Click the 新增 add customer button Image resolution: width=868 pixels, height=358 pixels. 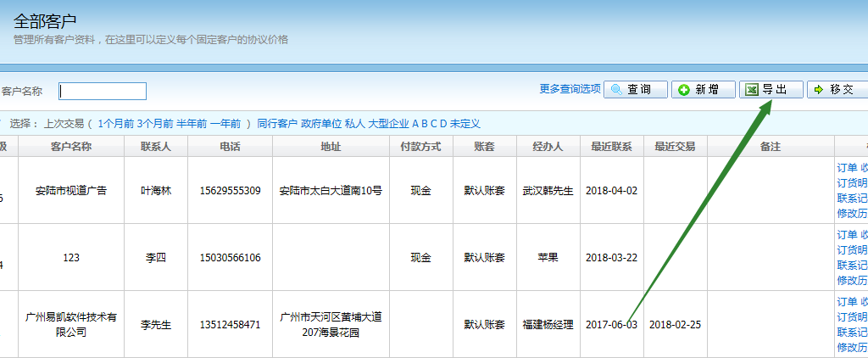[704, 90]
